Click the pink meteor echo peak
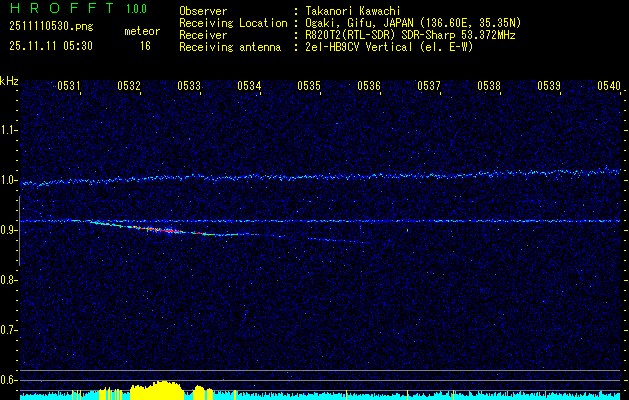Viewport: 629px width, 400px height. coord(166,231)
